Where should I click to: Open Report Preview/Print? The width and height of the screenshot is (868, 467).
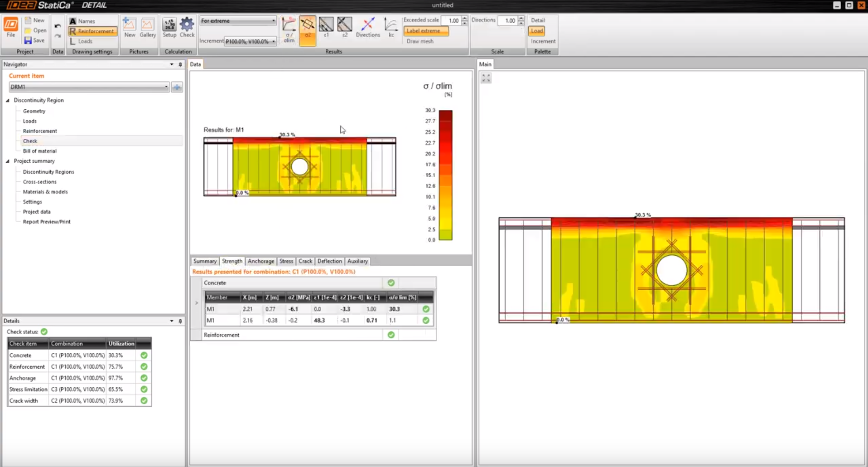47,222
